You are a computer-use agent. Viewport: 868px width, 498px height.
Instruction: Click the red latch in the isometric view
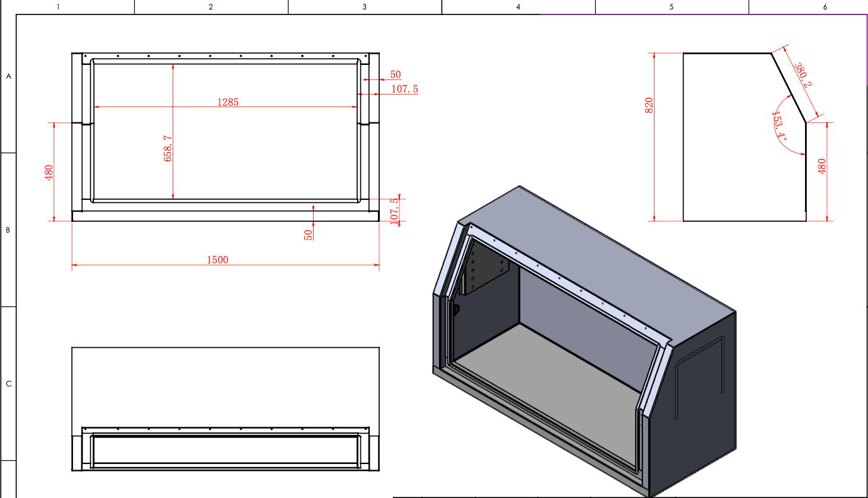[457, 309]
